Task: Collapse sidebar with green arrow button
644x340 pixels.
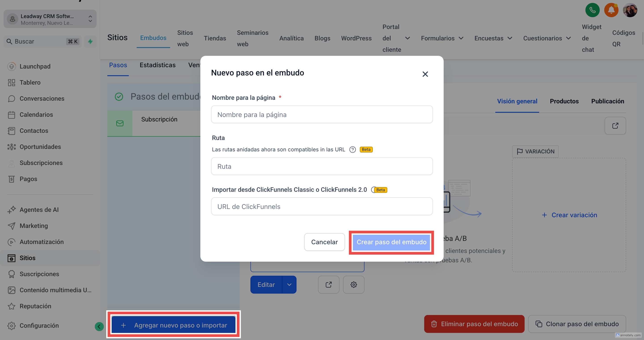Action: pyautogui.click(x=99, y=326)
